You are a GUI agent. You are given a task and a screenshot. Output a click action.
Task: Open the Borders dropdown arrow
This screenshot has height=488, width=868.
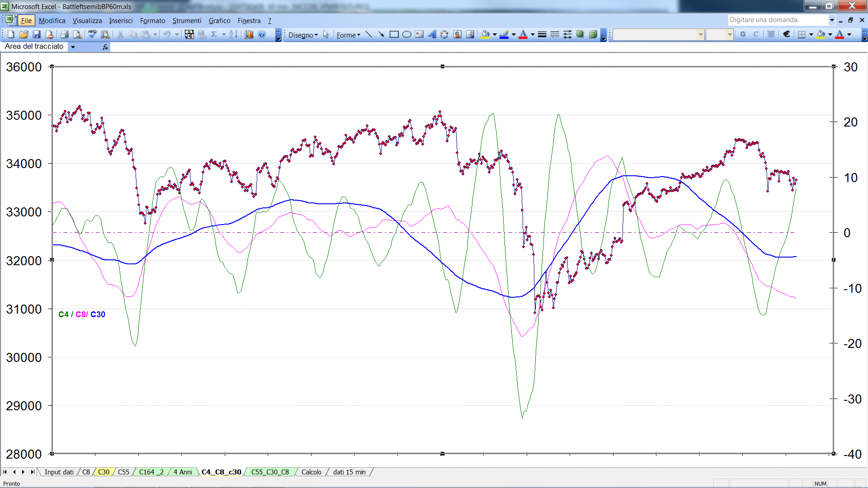pyautogui.click(x=811, y=34)
